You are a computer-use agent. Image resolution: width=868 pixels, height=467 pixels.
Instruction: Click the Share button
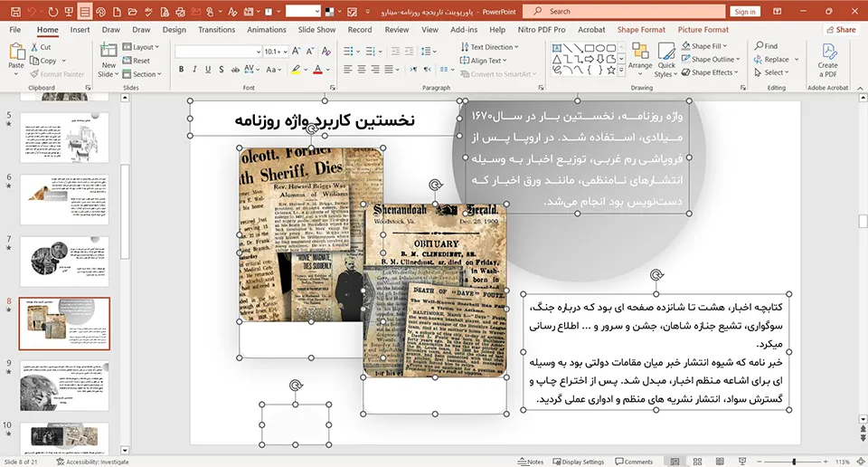[840, 30]
